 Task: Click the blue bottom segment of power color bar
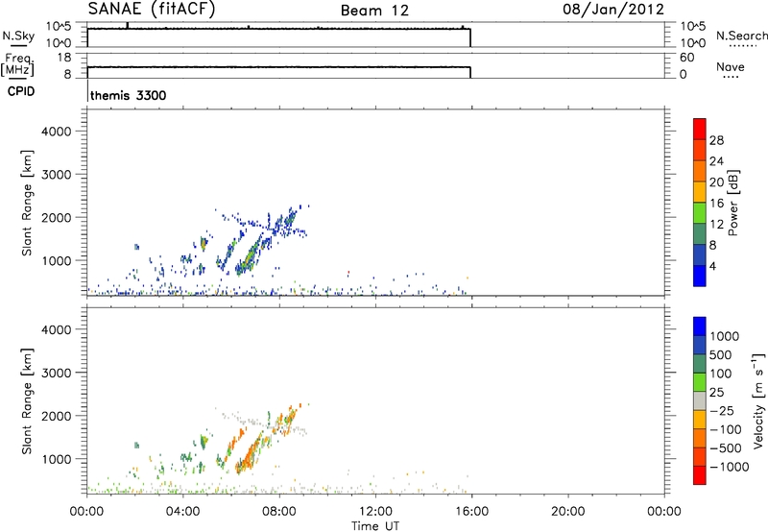(x=700, y=276)
